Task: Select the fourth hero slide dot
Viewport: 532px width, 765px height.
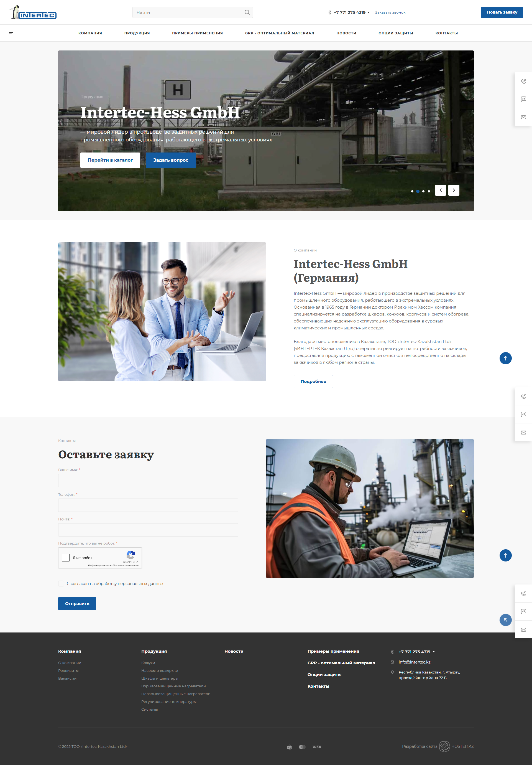Action: point(429,191)
